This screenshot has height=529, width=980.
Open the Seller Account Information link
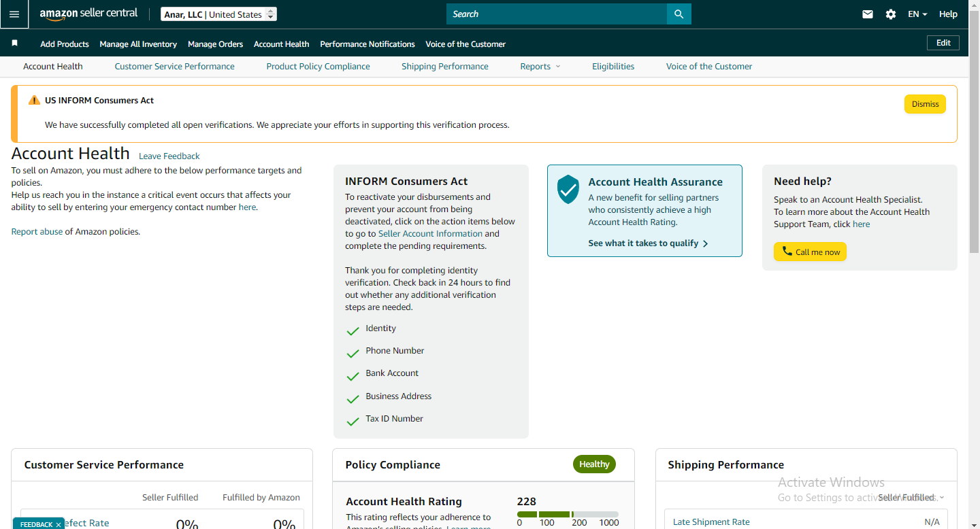430,234
